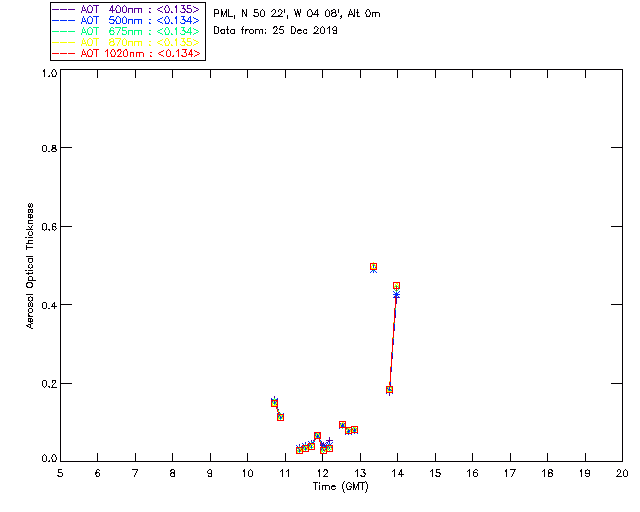
Task: Click x-axis tick label '14'
Action: click(x=398, y=474)
